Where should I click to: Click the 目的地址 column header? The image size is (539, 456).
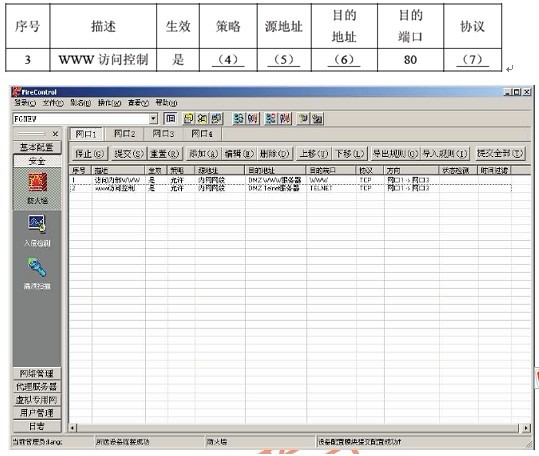(275, 170)
